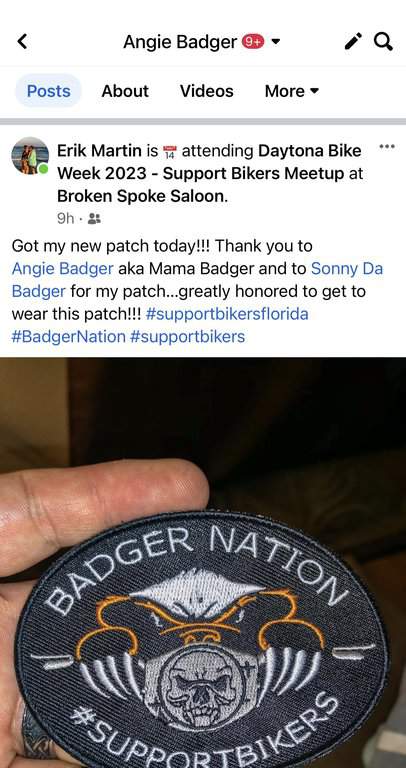Tap the calendar event icon
406x768 pixels.
pyautogui.click(x=170, y=152)
